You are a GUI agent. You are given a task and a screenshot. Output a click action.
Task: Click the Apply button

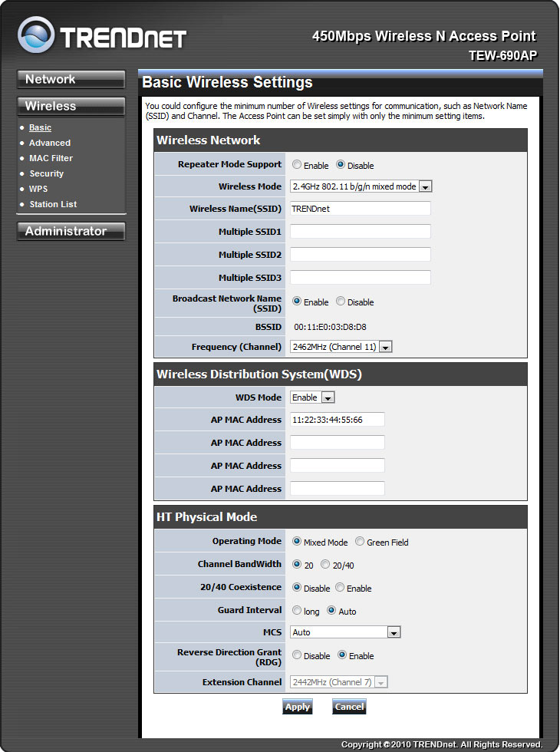(x=298, y=707)
